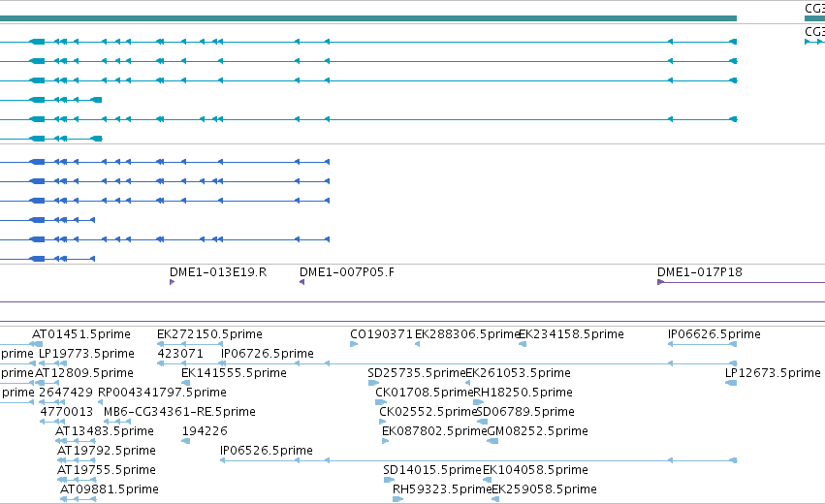Viewport: 825px width, 504px height.
Task: Click the SD14015.5prime EST arrow glyph
Action: [389, 480]
